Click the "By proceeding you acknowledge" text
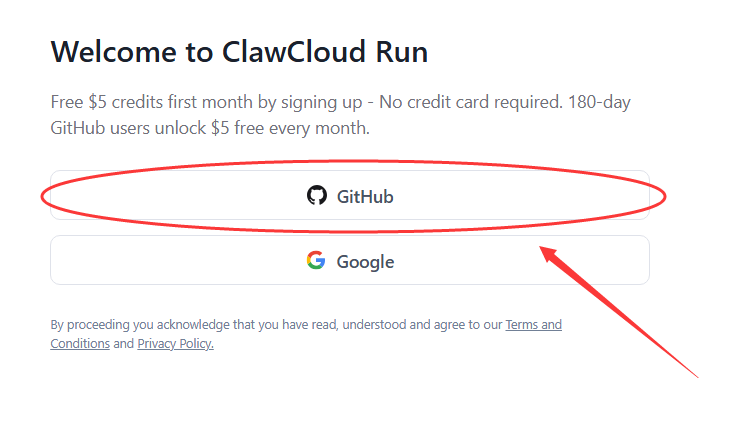Screen dimensions: 738x427 [x=140, y=325]
